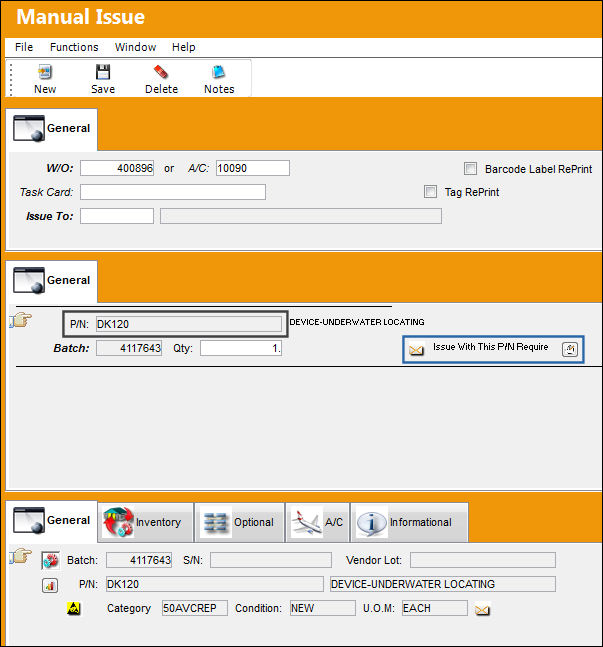
Task: Click the envelope icon next to U.O.M EACH
Action: [482, 610]
